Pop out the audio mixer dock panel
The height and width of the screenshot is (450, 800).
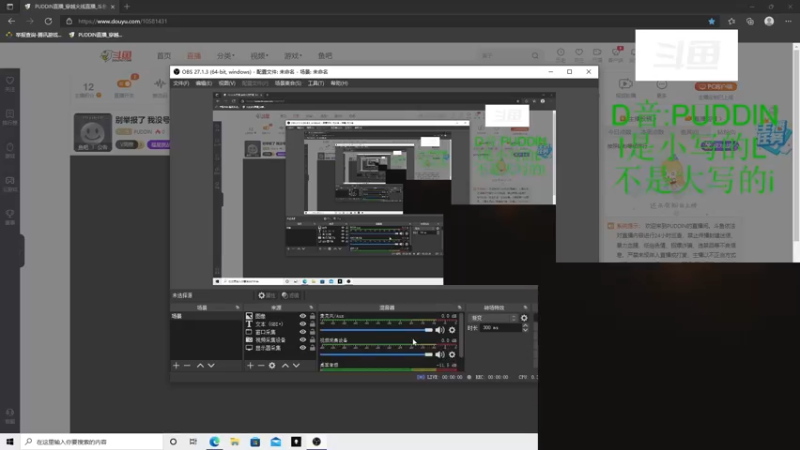pyautogui.click(x=459, y=308)
